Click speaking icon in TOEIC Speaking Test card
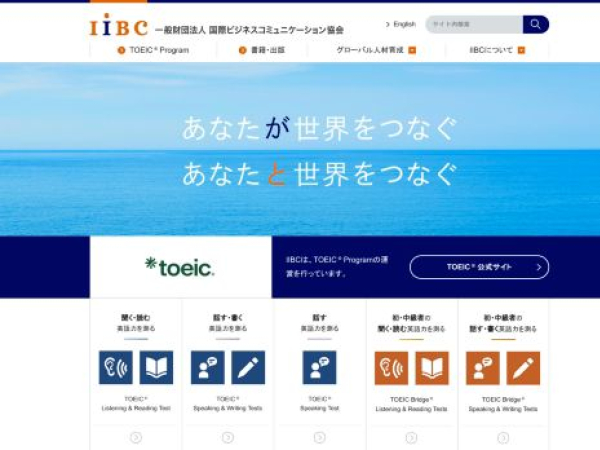The width and height of the screenshot is (600, 450). (x=319, y=367)
